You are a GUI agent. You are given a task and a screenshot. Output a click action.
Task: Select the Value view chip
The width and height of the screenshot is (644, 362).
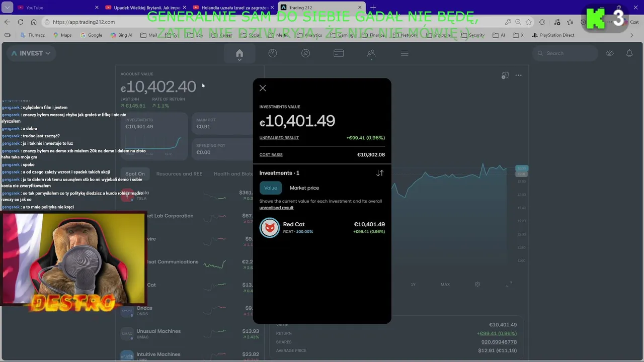271,188
